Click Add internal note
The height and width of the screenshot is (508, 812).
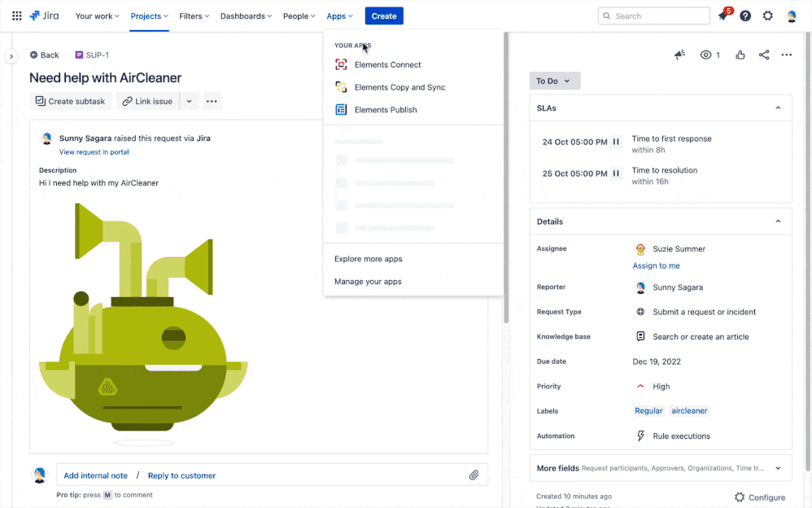(95, 475)
